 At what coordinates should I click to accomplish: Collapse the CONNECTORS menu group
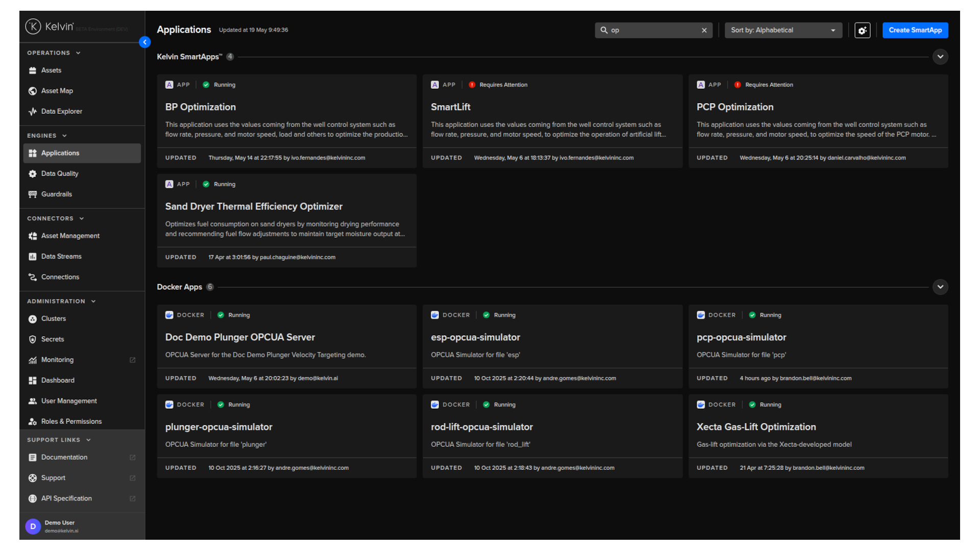coord(56,218)
